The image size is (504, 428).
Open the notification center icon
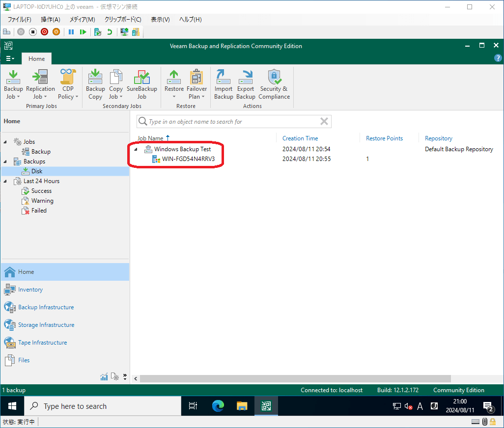click(489, 406)
